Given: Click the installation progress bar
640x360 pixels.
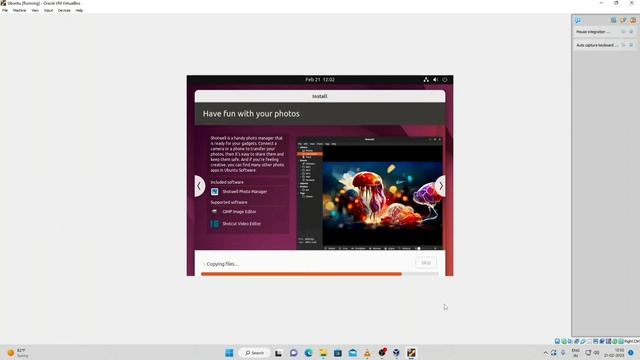Looking at the screenshot, I should (x=320, y=274).
